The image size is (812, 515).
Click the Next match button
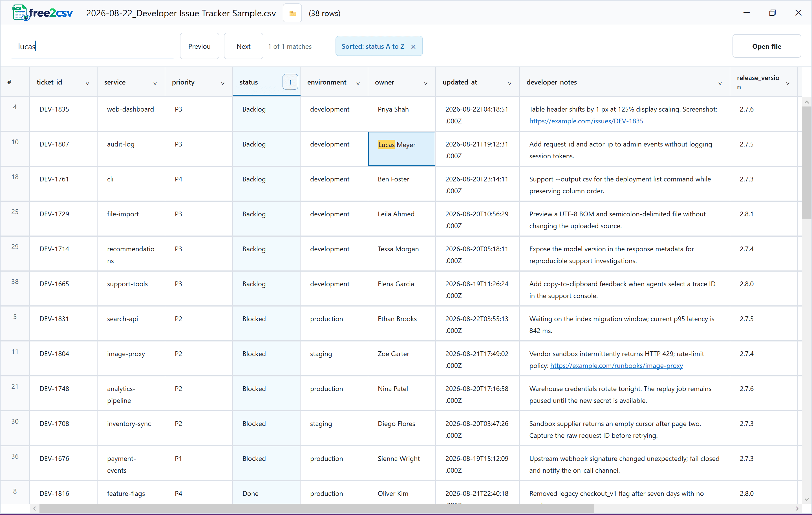[243, 46]
